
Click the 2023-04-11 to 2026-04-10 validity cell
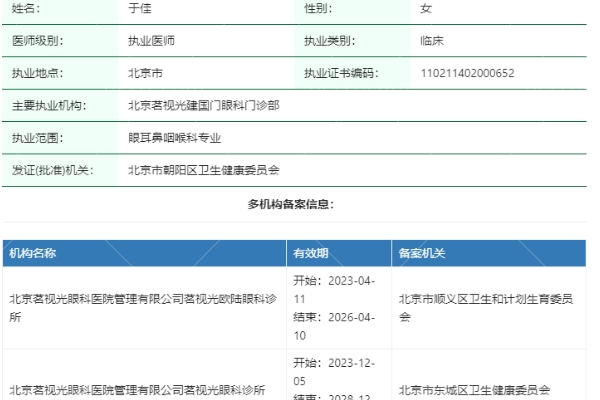(334, 307)
